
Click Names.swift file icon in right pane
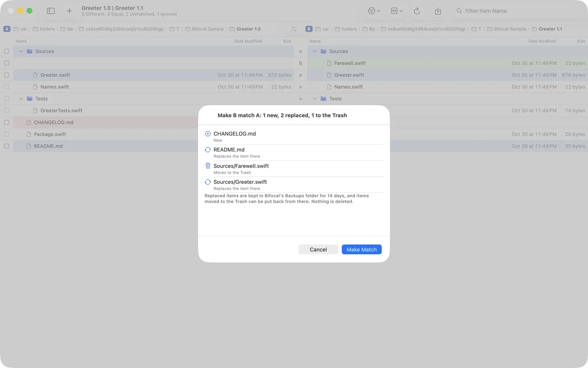point(329,87)
